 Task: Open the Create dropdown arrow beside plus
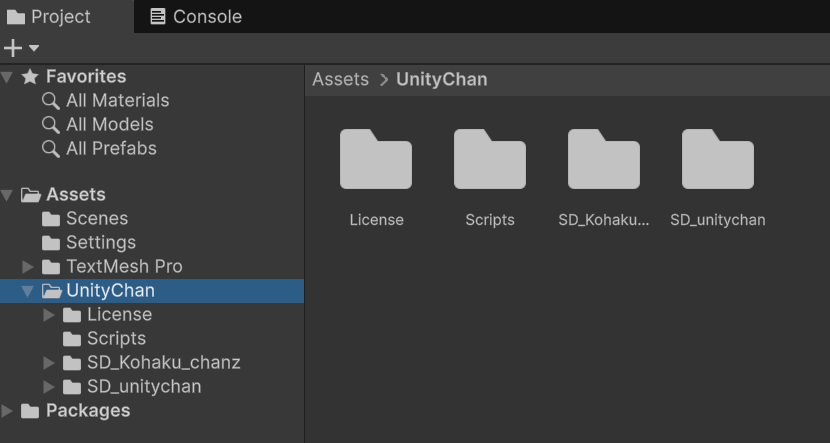(34, 48)
